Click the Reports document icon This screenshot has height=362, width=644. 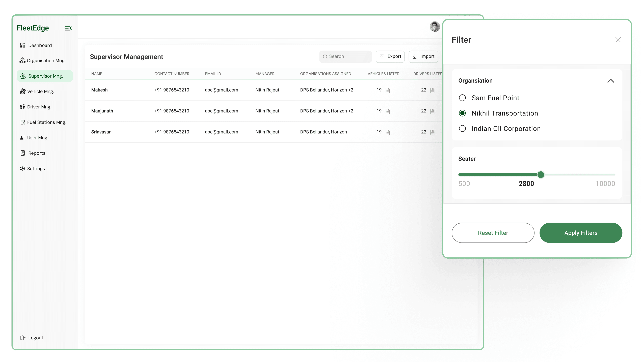[x=23, y=153]
